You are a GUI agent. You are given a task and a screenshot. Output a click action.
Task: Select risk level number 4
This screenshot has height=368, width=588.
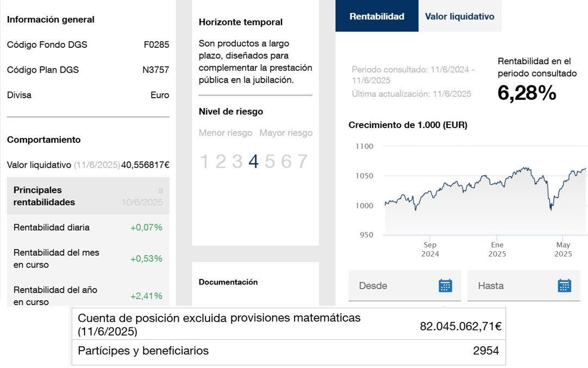[x=253, y=161]
